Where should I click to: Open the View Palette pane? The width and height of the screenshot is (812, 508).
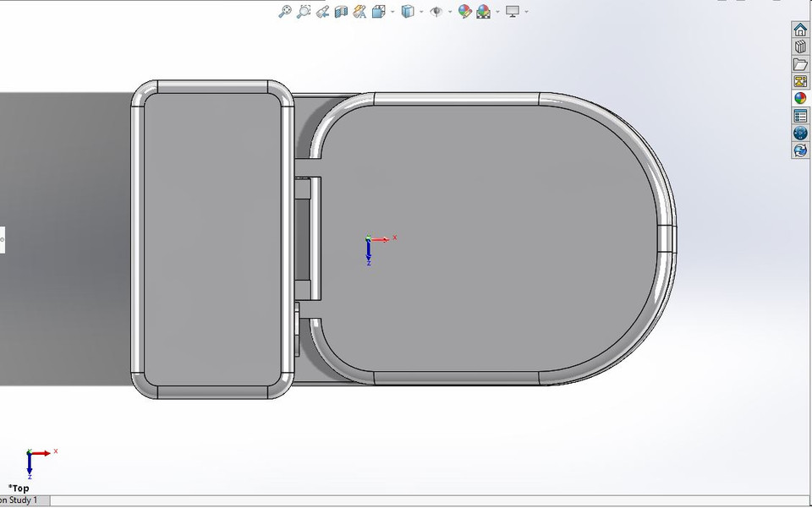800,79
